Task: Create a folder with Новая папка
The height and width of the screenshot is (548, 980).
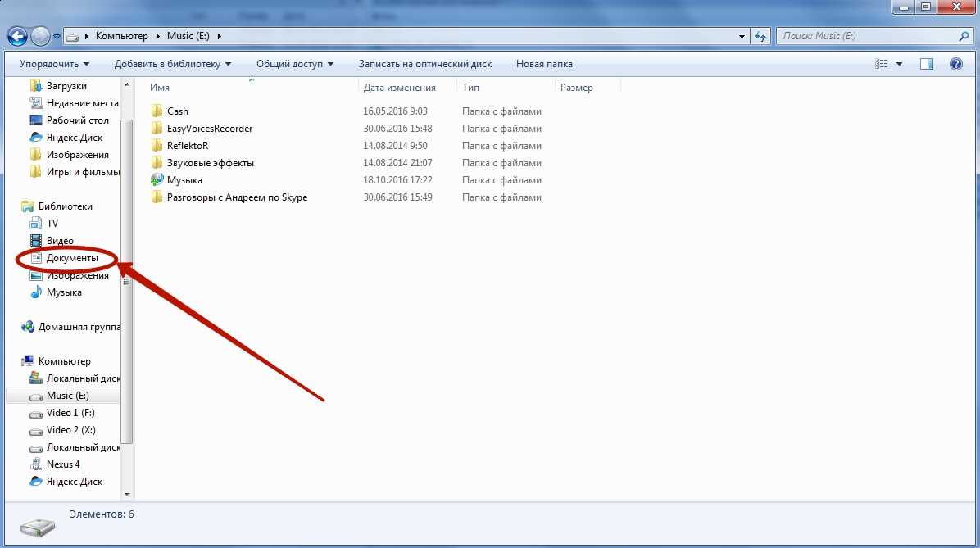Action: point(544,64)
